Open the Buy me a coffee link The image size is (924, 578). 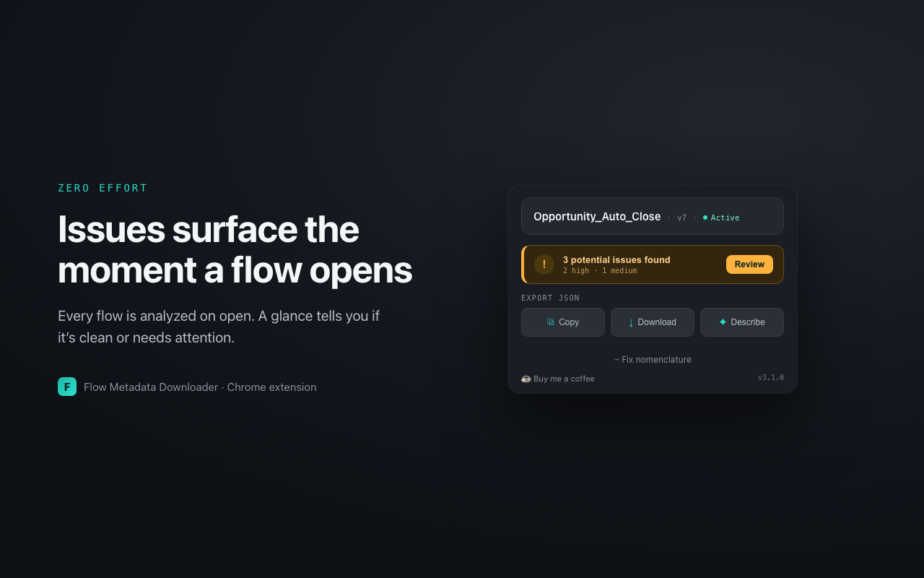558,379
